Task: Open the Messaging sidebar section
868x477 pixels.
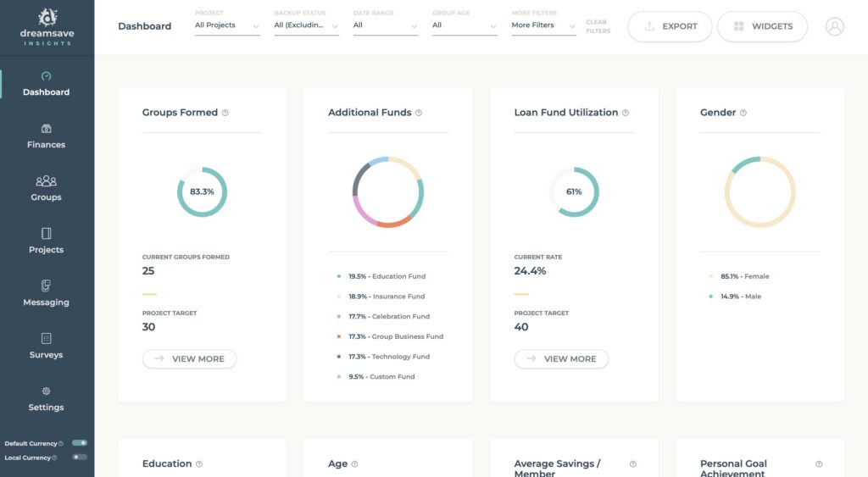Action: coord(47,294)
